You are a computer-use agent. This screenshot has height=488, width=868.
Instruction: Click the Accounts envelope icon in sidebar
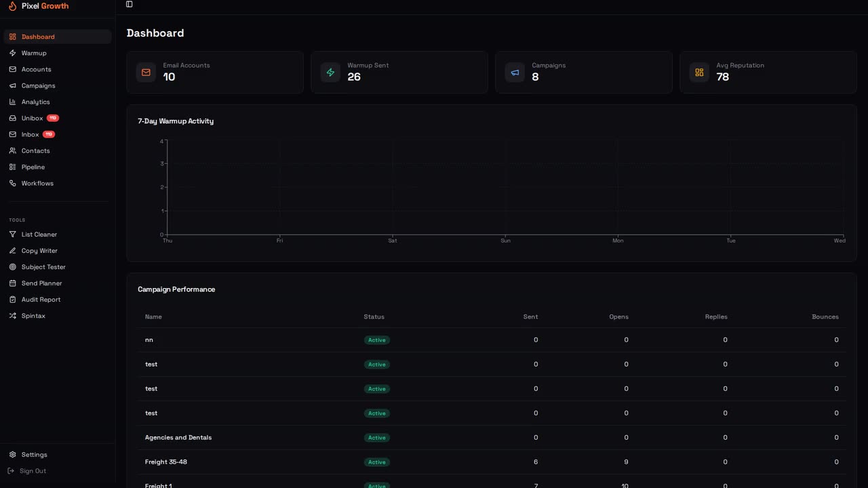12,69
